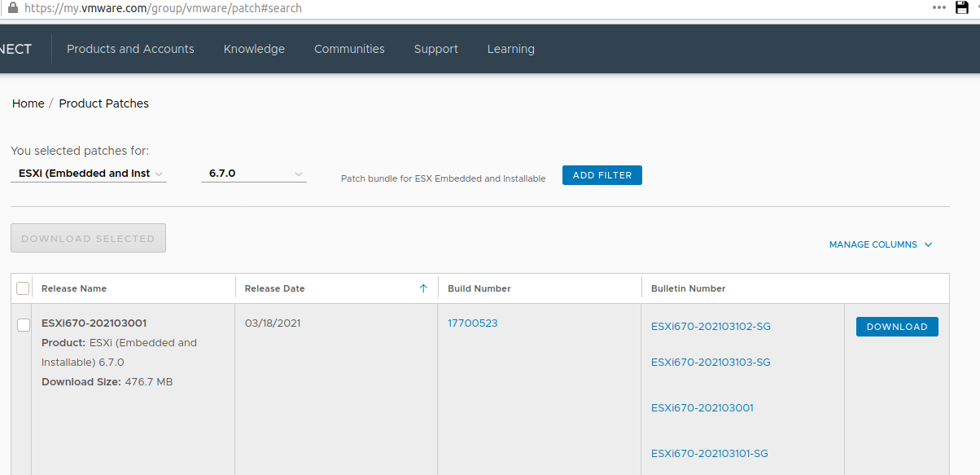Check the box for ESXi670-202103001 row
980x475 pixels.
point(24,325)
